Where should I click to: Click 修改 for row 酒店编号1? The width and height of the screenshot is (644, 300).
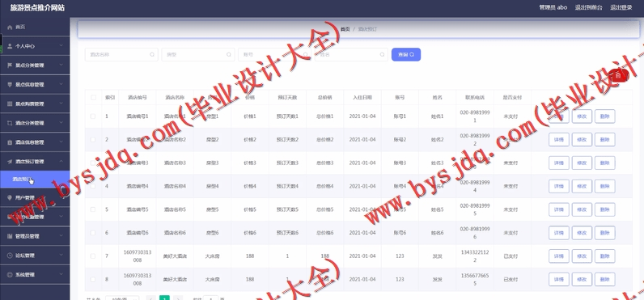582,116
